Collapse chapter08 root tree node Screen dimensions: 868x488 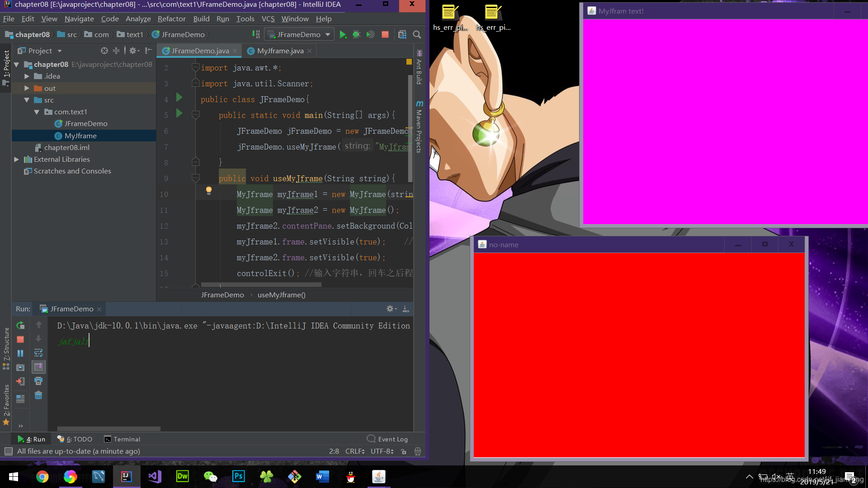(17, 65)
